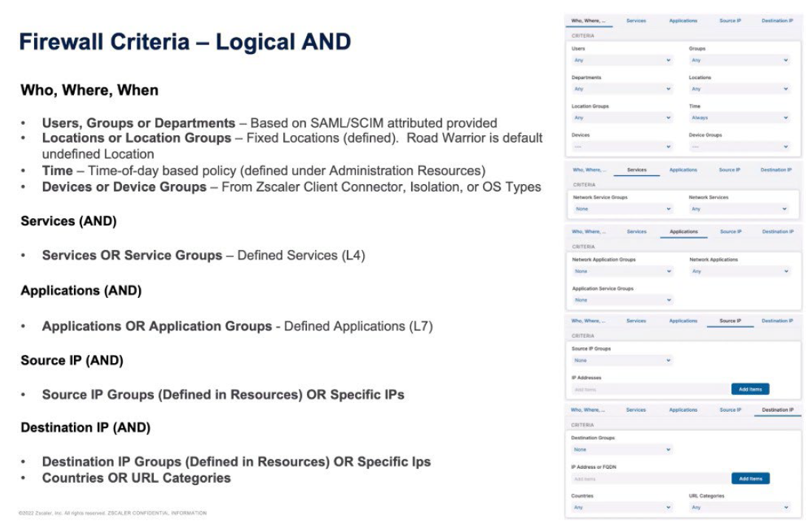
Task: Open the Network Services dropdown
Action: click(740, 209)
